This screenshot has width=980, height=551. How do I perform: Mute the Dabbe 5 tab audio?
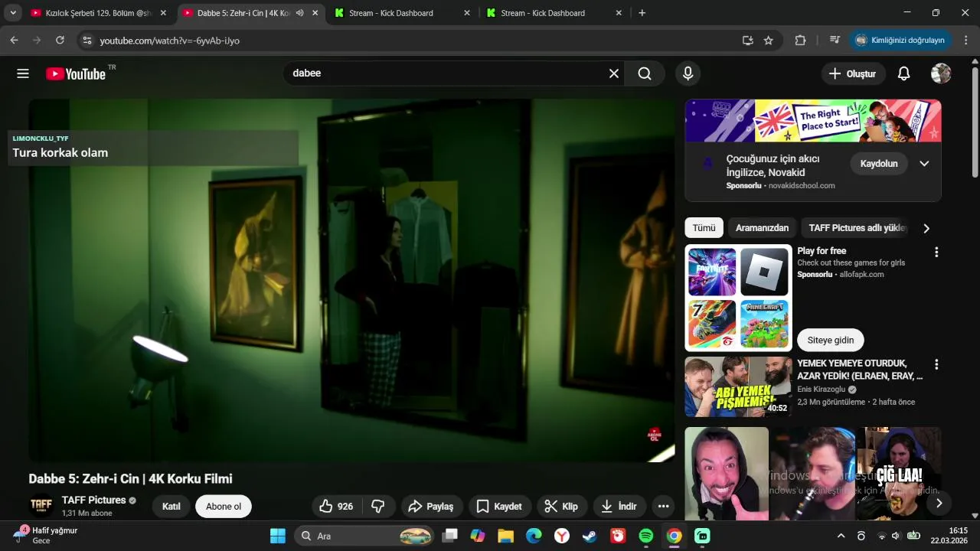tap(300, 13)
